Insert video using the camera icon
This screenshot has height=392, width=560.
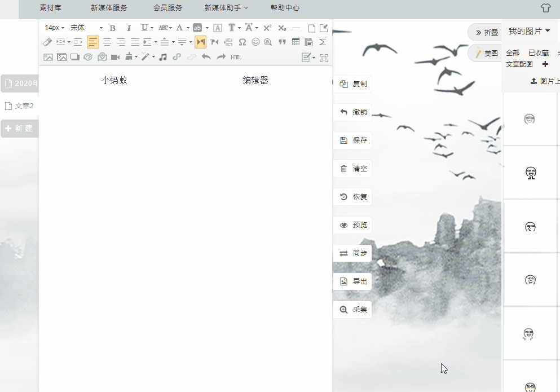[116, 57]
